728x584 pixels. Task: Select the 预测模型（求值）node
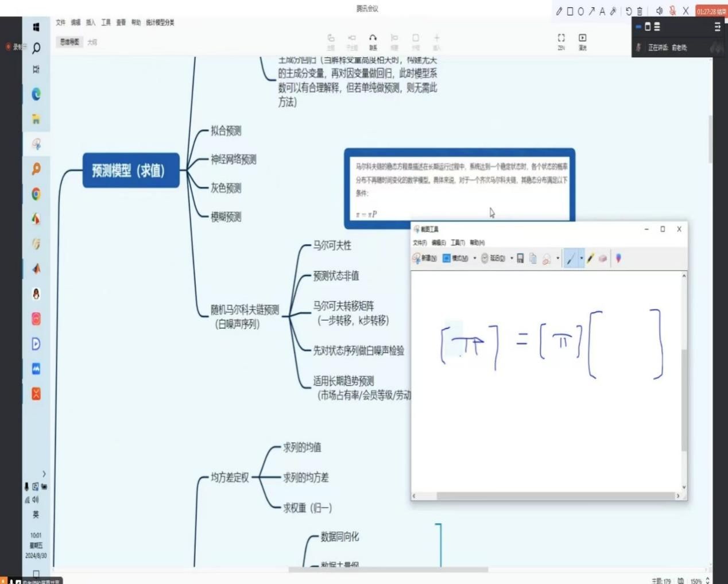[131, 171]
